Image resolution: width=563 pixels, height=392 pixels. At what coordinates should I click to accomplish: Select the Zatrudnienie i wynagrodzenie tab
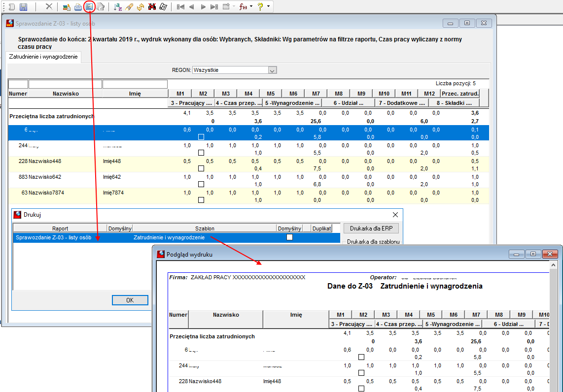pyautogui.click(x=43, y=57)
